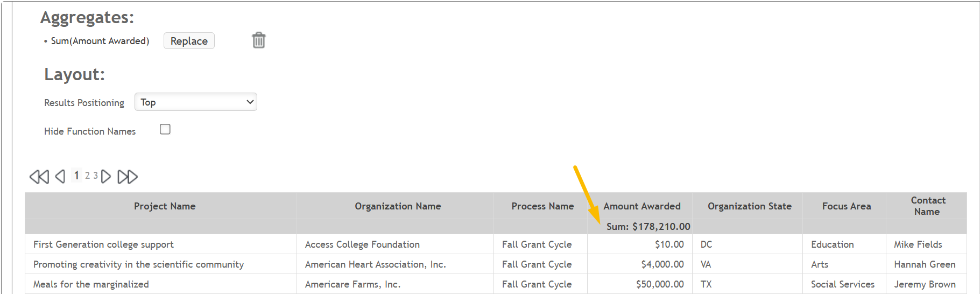Go to the next results page
Viewport: 980px width, 294px height.
click(x=106, y=177)
